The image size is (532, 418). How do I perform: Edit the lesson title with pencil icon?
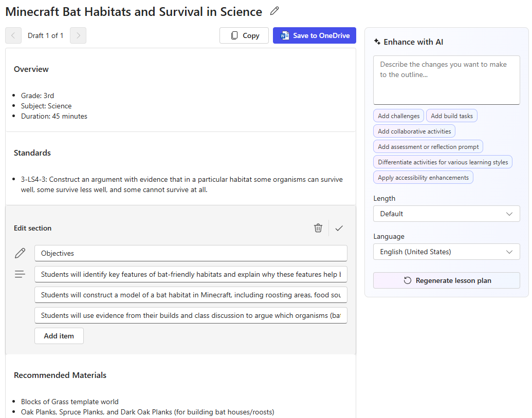[x=274, y=11]
